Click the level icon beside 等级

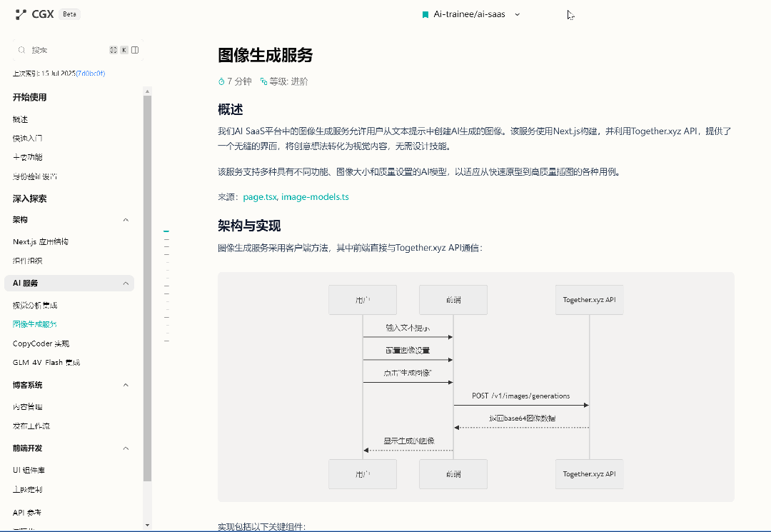pos(263,81)
